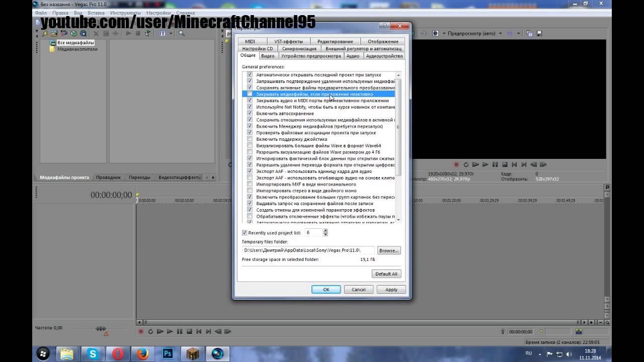Click the Recently used project list number field
The width and height of the screenshot is (644, 362).
313,233
